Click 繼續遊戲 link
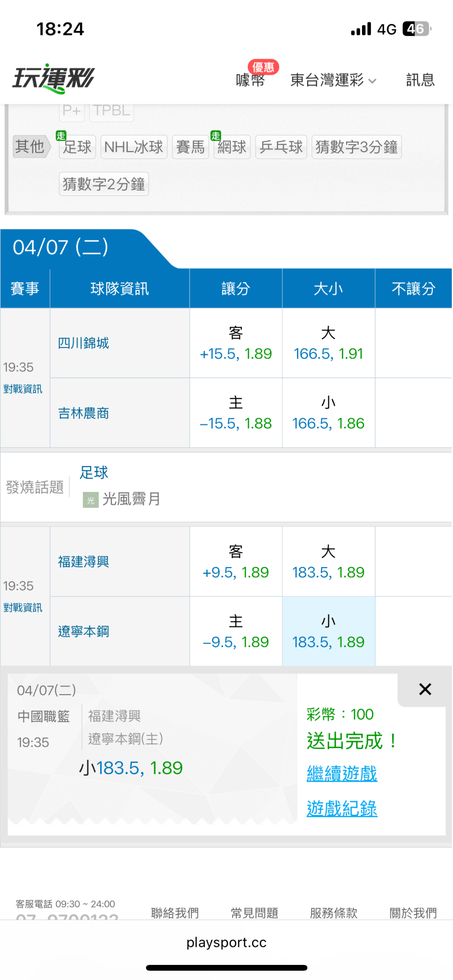 (342, 773)
